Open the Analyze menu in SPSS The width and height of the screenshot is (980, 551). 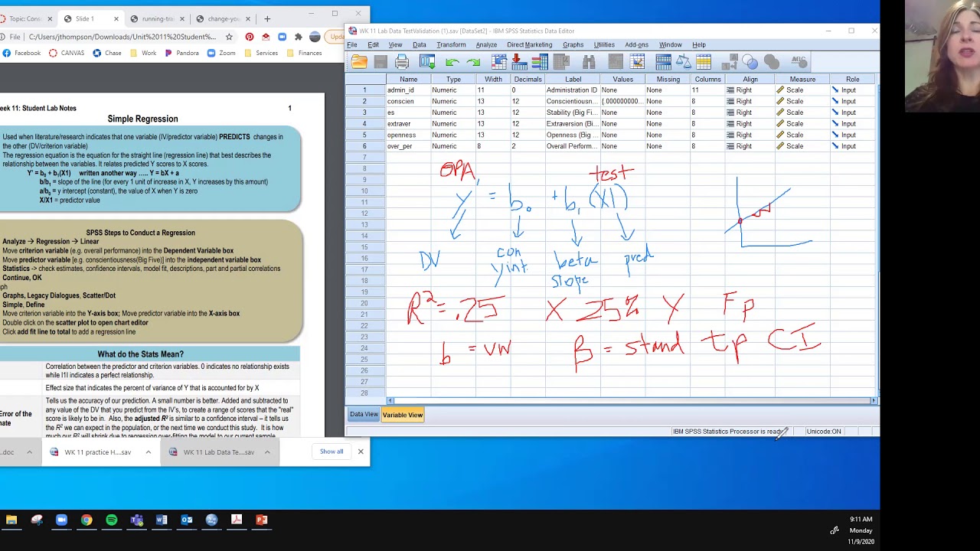(x=486, y=45)
